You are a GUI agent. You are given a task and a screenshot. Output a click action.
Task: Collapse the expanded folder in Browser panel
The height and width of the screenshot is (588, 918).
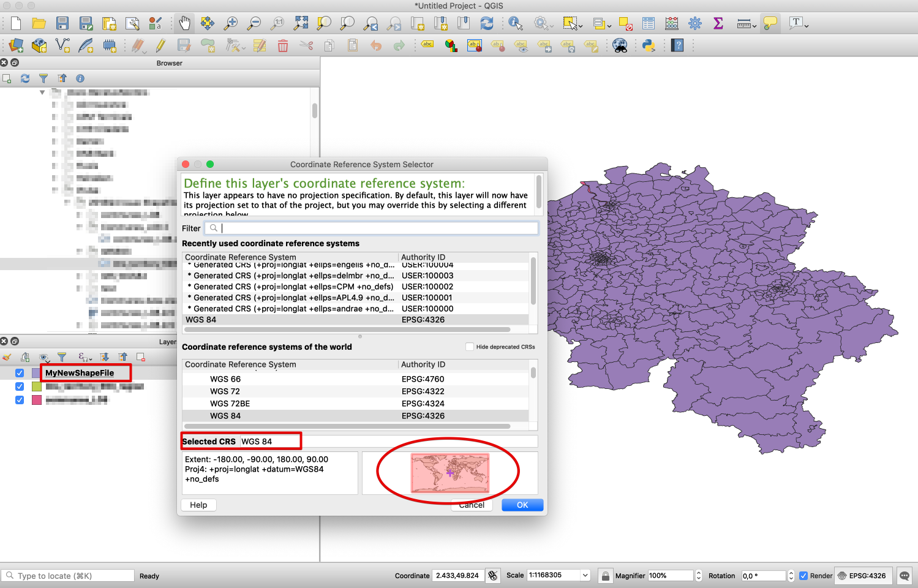tap(43, 92)
